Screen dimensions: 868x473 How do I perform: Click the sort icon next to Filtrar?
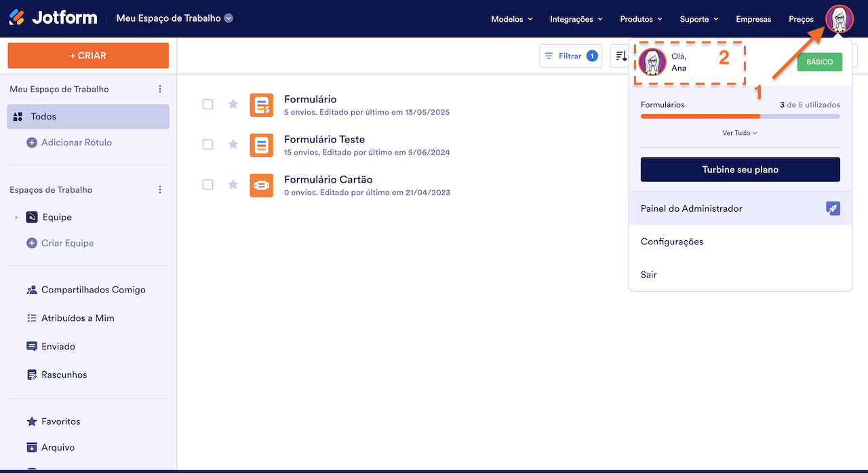621,56
